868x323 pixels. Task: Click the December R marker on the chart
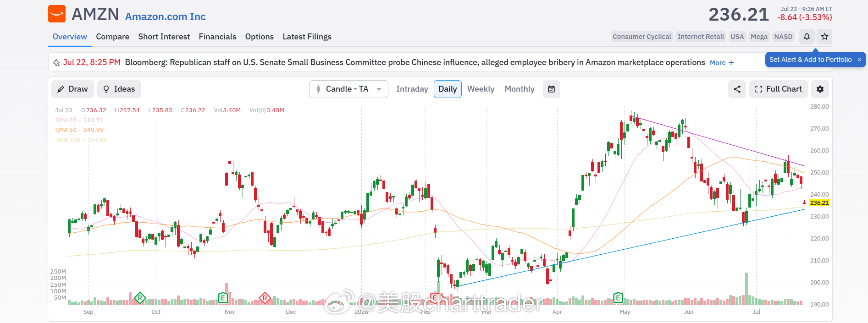[265, 298]
